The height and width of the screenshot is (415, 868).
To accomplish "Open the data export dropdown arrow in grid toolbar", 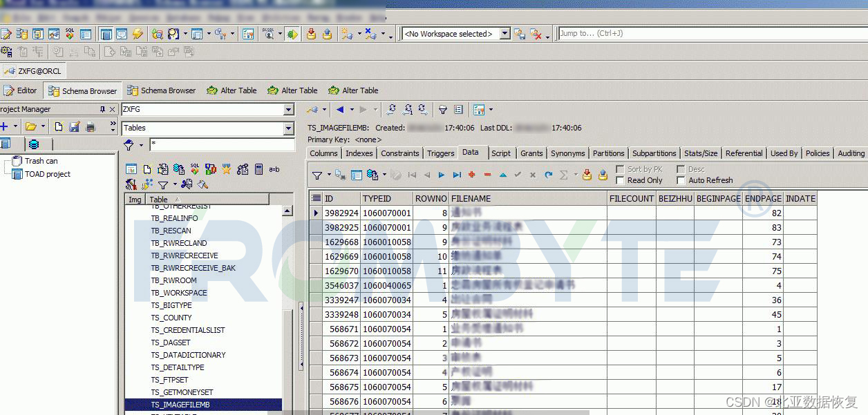I will [x=384, y=175].
